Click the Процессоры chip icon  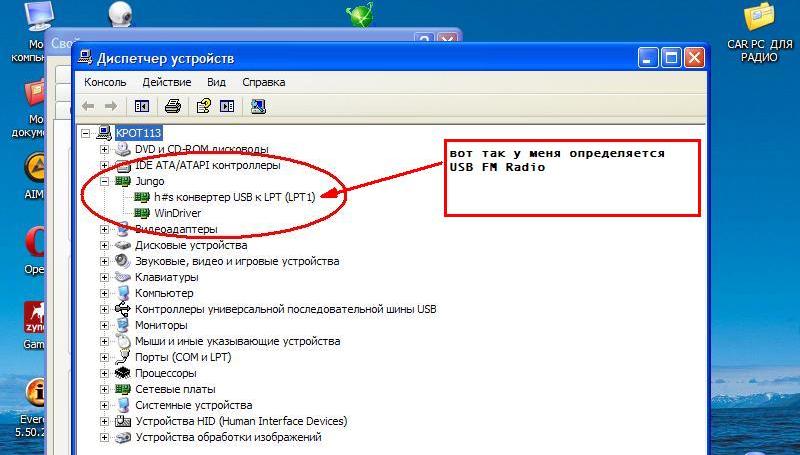pos(123,373)
